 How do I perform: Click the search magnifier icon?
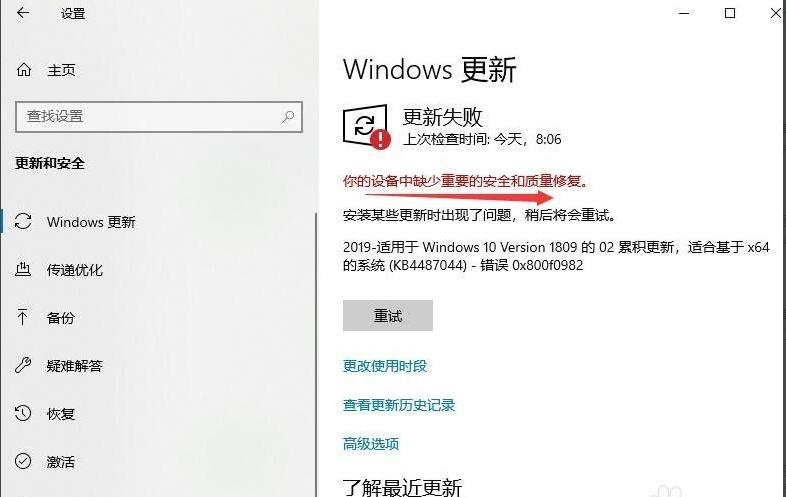[288, 117]
